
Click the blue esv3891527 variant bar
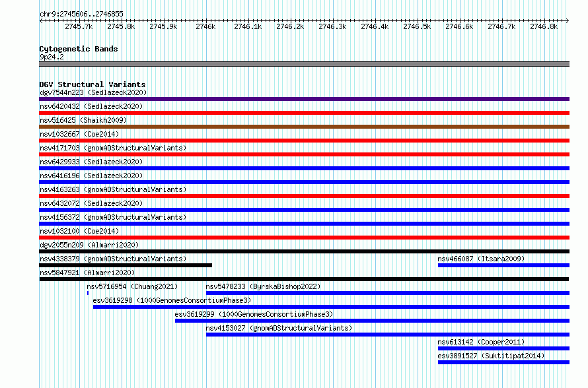[503, 362]
